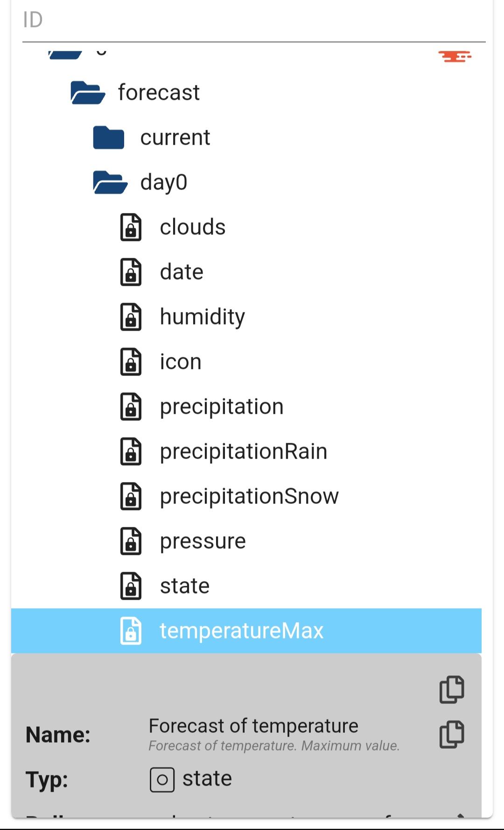504x830 pixels.
Task: Click the date state file icon
Action: pyautogui.click(x=131, y=272)
